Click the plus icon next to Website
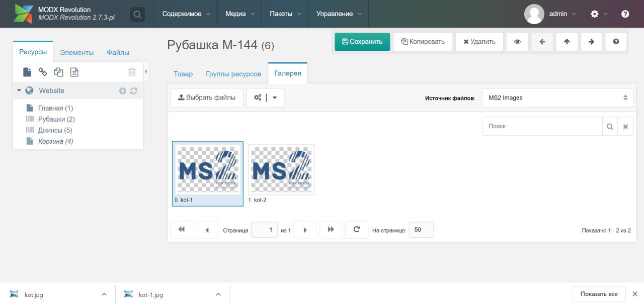 tap(122, 91)
